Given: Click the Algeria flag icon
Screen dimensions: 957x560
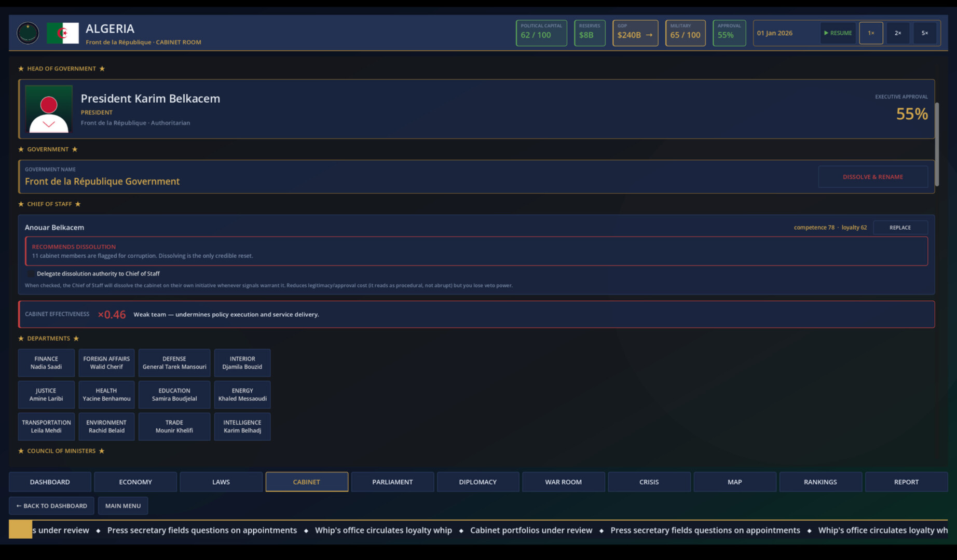Looking at the screenshot, I should [x=63, y=33].
